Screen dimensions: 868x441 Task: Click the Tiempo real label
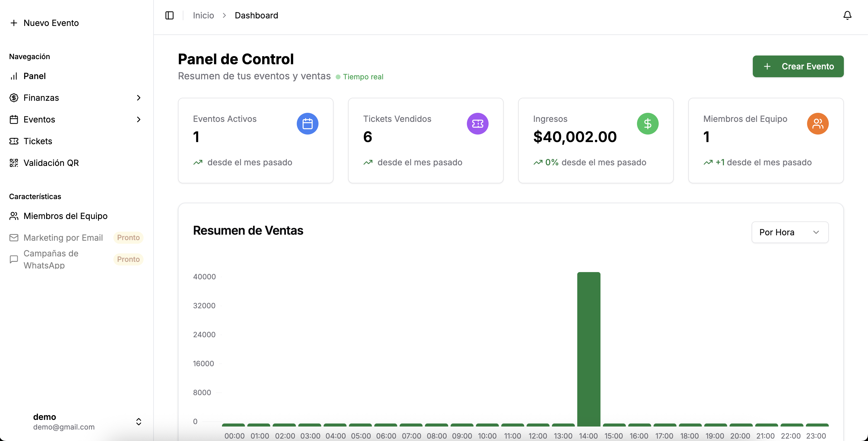[x=363, y=77]
